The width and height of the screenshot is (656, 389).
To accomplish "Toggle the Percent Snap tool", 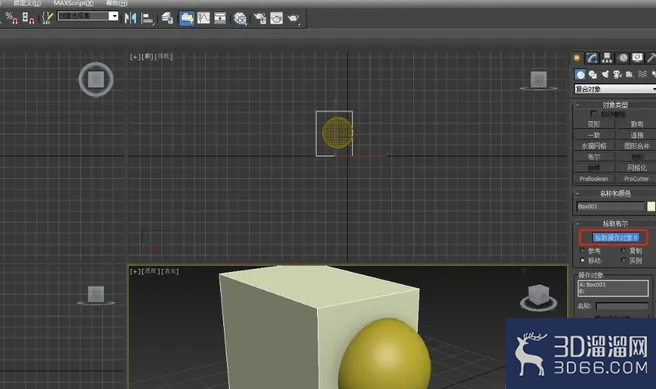I will tap(11, 18).
